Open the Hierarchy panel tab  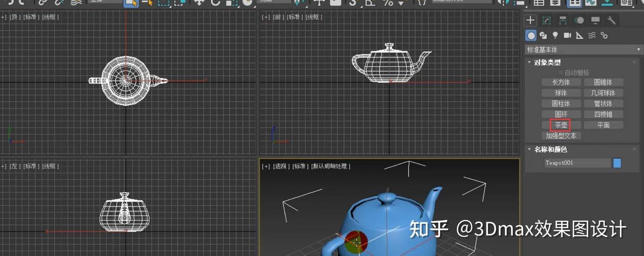tap(563, 20)
